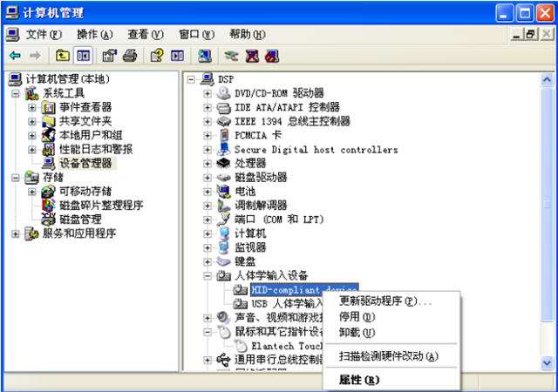The width and height of the screenshot is (558, 392).
Task: Collapse the 人体学输入设备 node
Action: (208, 275)
